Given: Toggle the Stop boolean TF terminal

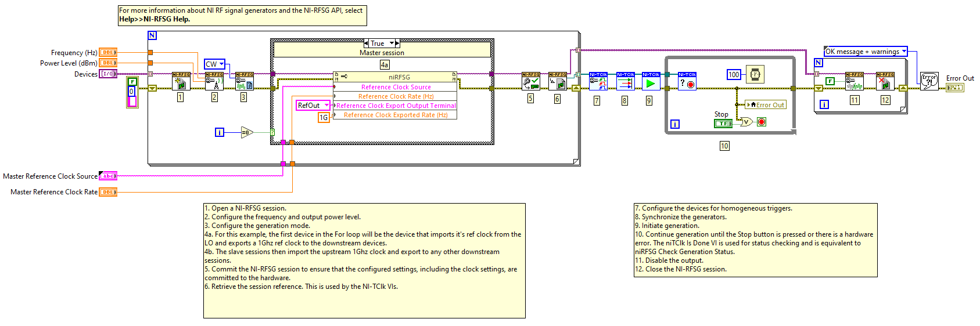Looking at the screenshot, I should [x=723, y=123].
